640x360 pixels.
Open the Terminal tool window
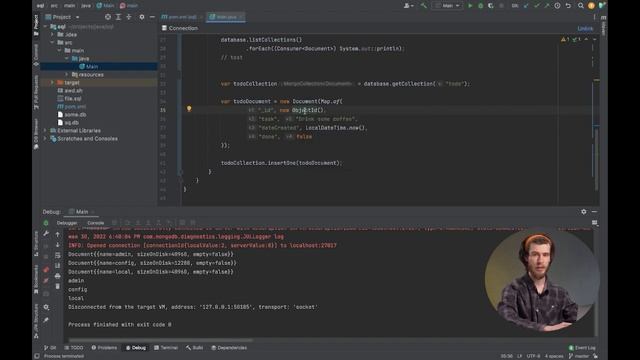click(166, 348)
